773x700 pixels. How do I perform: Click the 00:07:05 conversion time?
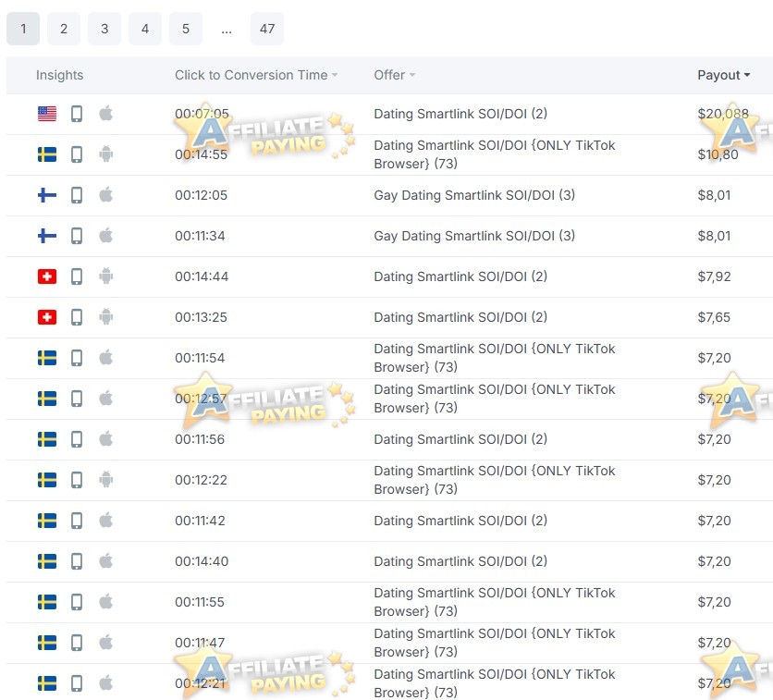tap(202, 114)
